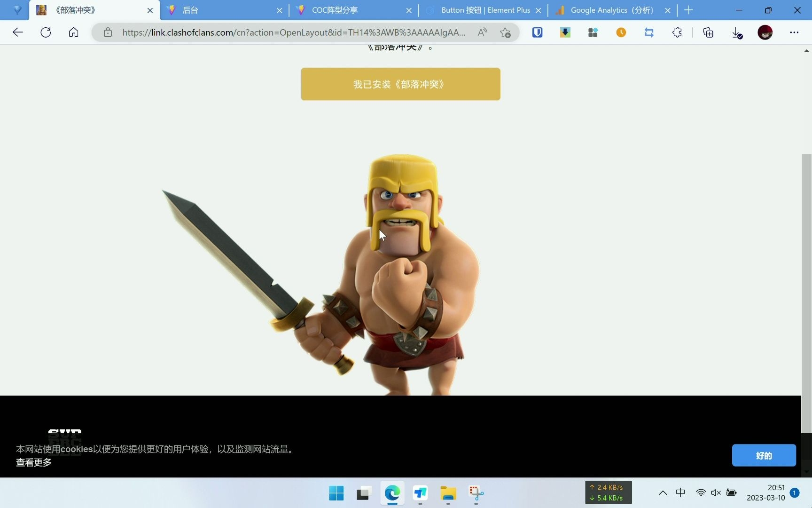Open Snipping Tool from taskbar
The height and width of the screenshot is (508, 812).
point(476,493)
